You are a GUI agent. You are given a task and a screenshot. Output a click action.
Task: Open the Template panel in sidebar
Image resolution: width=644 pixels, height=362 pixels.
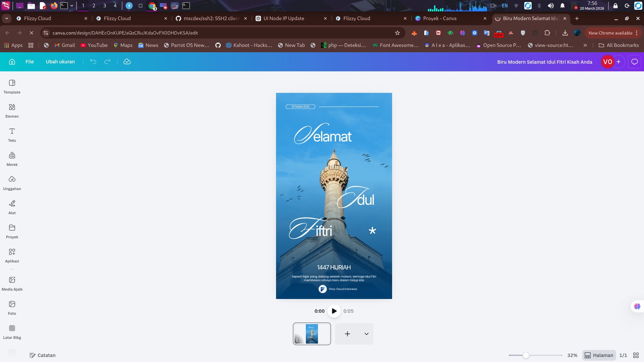(x=12, y=86)
